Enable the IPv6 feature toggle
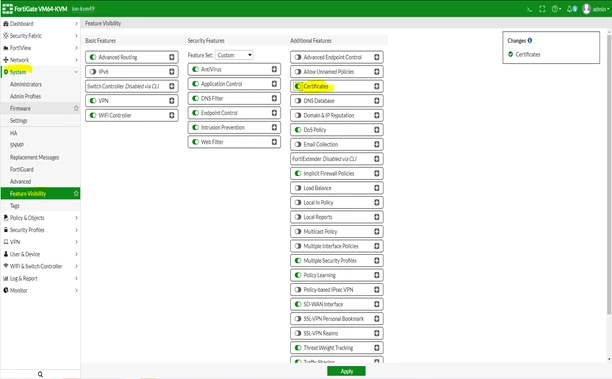 [x=93, y=71]
